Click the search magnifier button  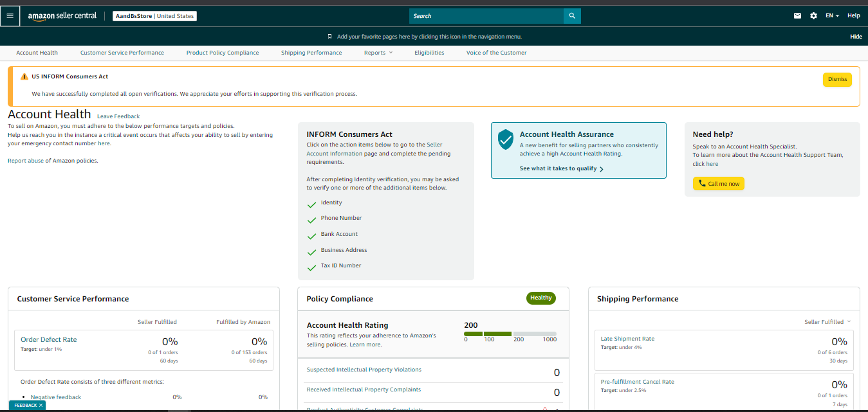(x=572, y=15)
